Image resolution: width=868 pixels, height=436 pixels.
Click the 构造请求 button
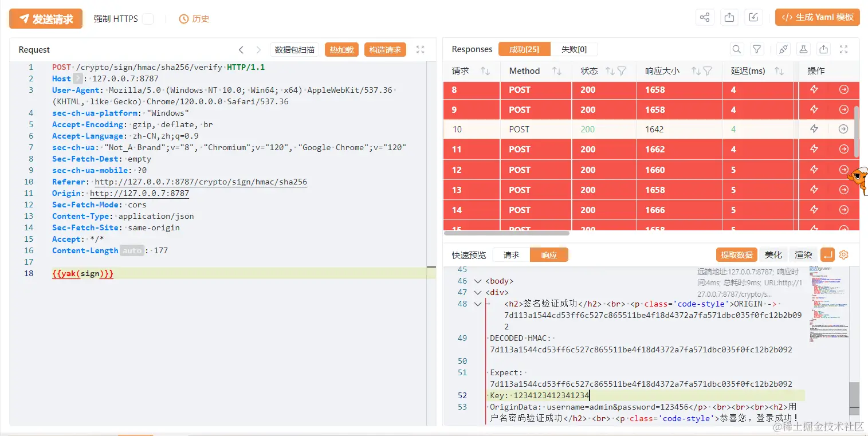385,50
